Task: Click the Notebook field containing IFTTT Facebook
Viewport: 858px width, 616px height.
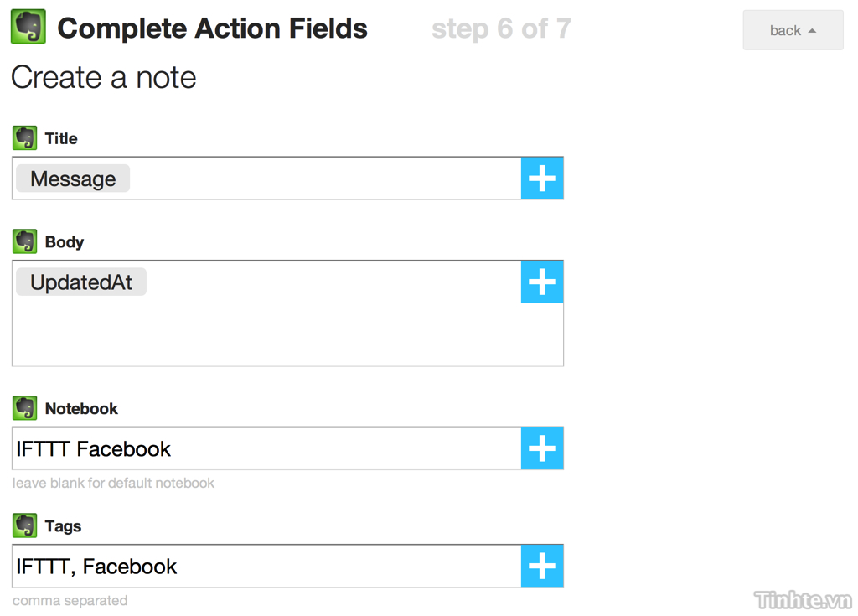Action: [266, 448]
